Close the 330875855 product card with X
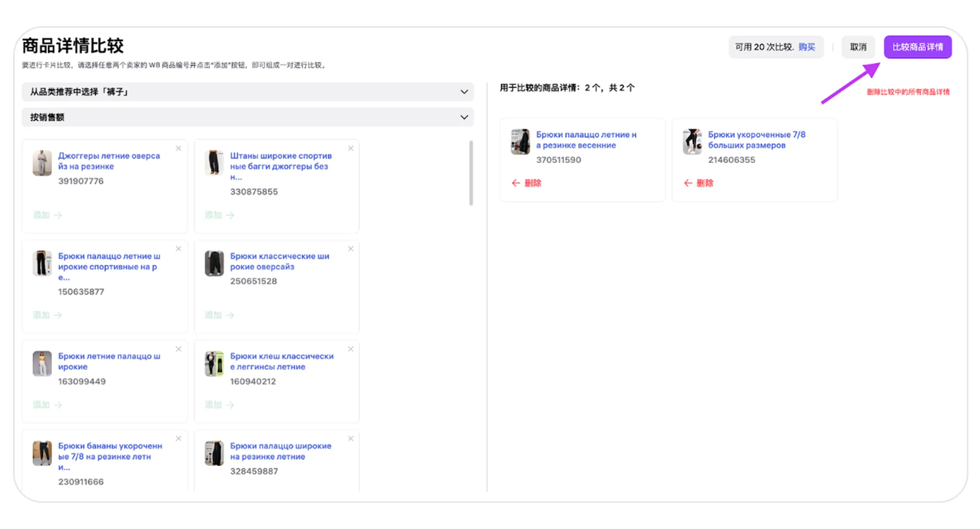Screen dimensions: 980x529 click(350, 149)
